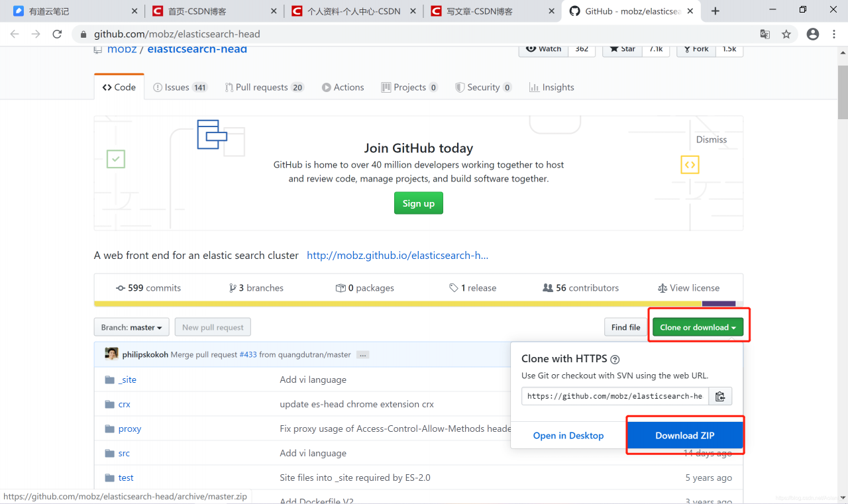This screenshot has height=504, width=848.
Task: View the 3 branches list
Action: tap(256, 288)
